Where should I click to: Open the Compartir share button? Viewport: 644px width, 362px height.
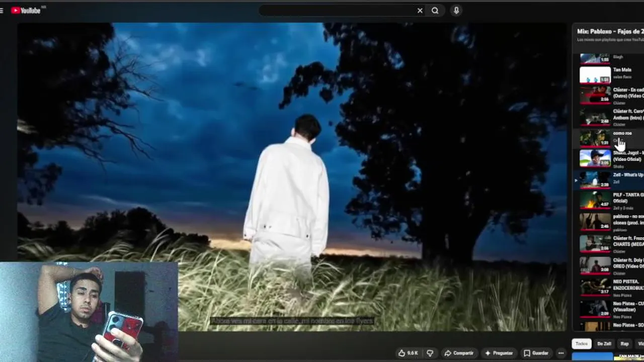[x=459, y=353]
